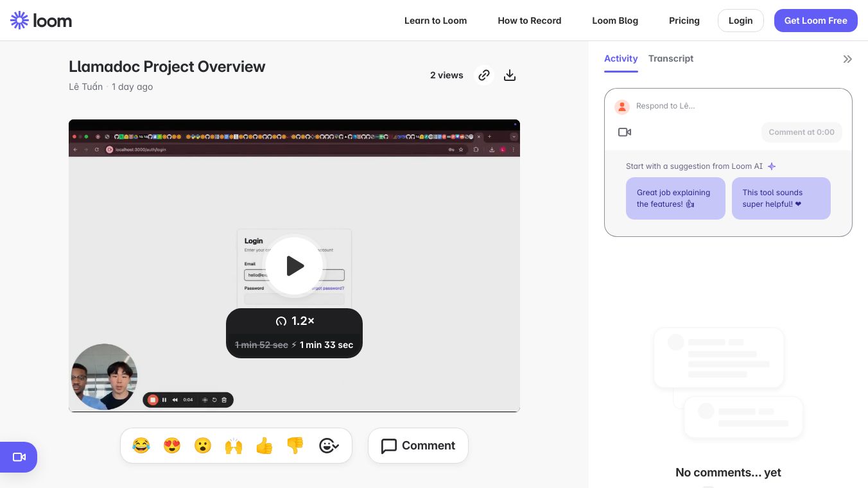
Task: React with the raised hands emoji
Action: click(x=234, y=446)
